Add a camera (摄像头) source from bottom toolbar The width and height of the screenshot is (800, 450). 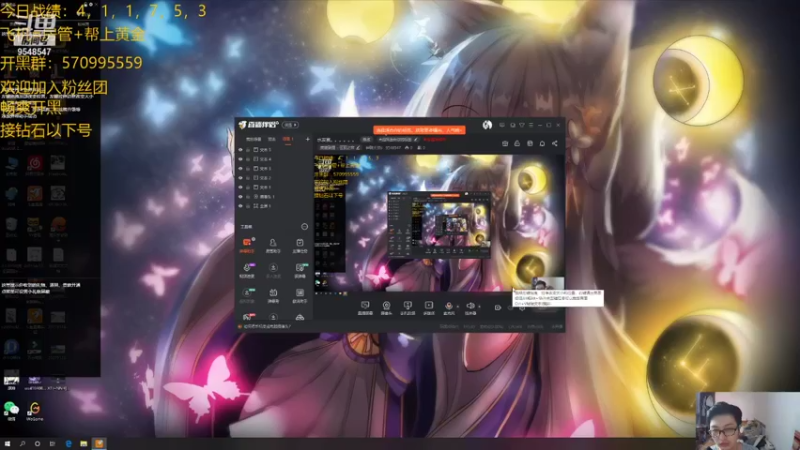[x=386, y=308]
